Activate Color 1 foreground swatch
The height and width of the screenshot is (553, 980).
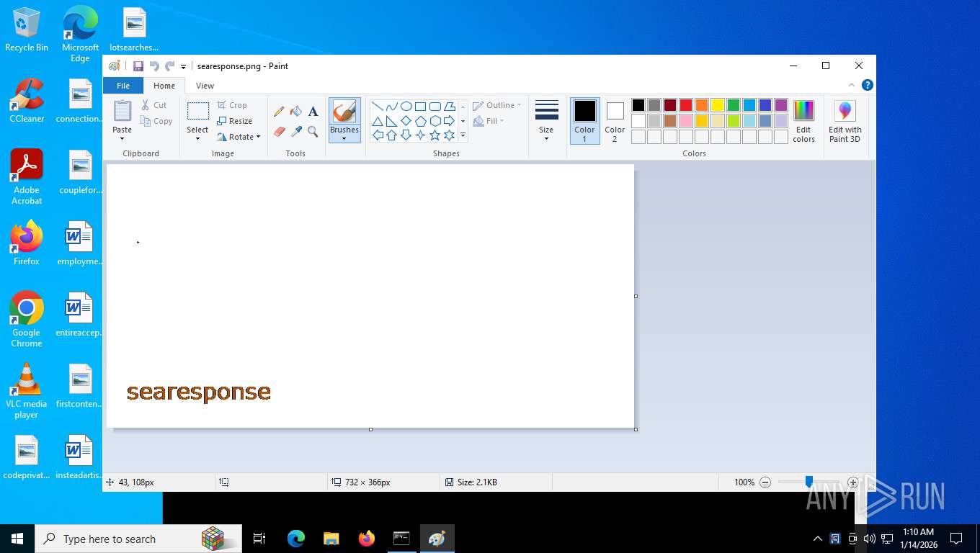coord(585,121)
